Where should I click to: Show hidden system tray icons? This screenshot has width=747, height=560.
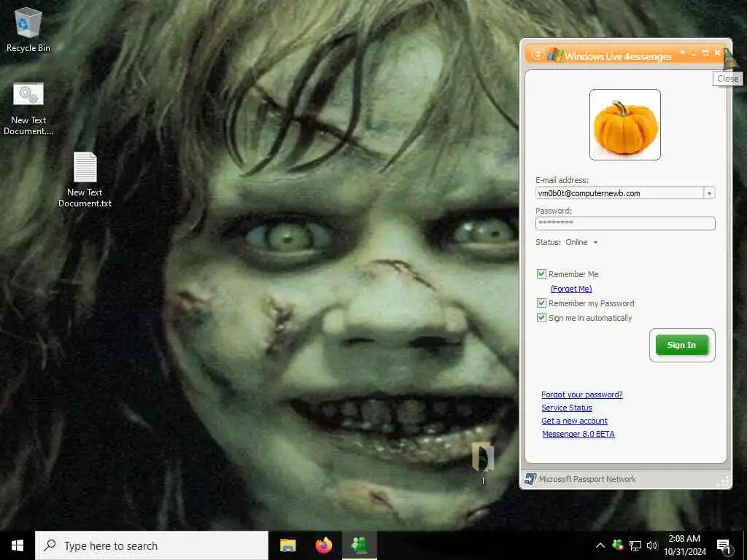coord(600,545)
